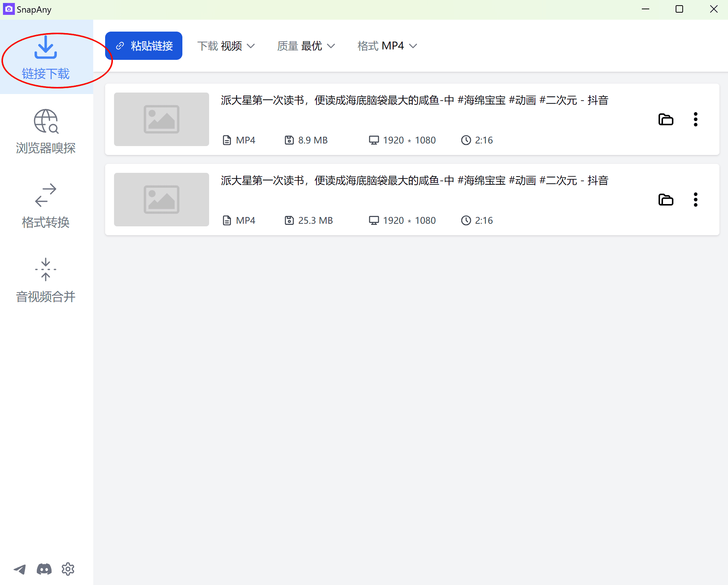Open the settings gear
Viewport: 728px width, 585px height.
point(68,569)
